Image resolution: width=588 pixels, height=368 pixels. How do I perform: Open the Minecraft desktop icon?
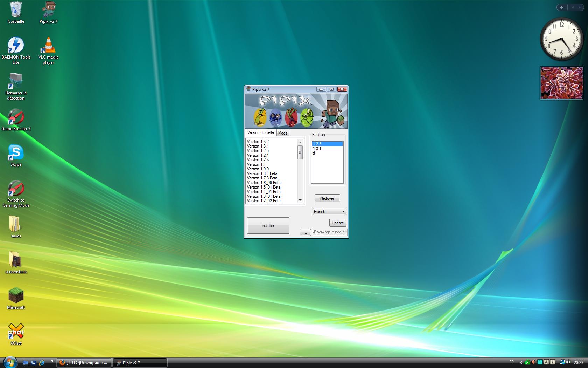pos(16,297)
